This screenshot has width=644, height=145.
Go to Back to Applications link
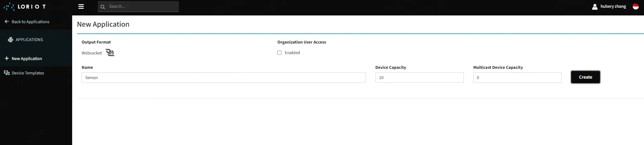point(30,22)
